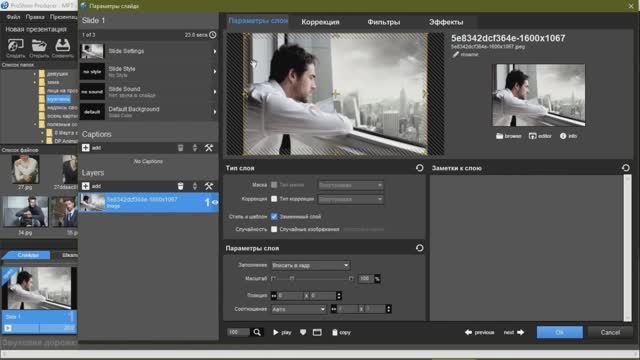The width and height of the screenshot is (640, 360).
Task: Open the Заполнение fill dropdown
Action: [311, 265]
